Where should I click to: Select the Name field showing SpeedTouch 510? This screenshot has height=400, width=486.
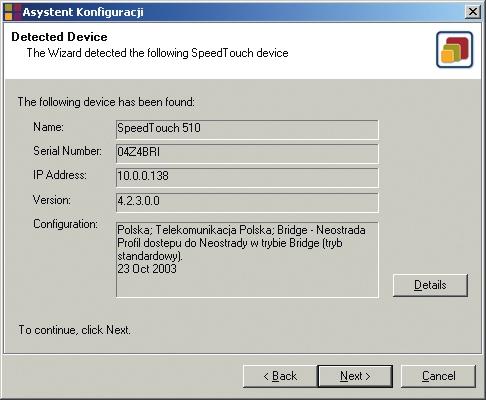pyautogui.click(x=247, y=129)
